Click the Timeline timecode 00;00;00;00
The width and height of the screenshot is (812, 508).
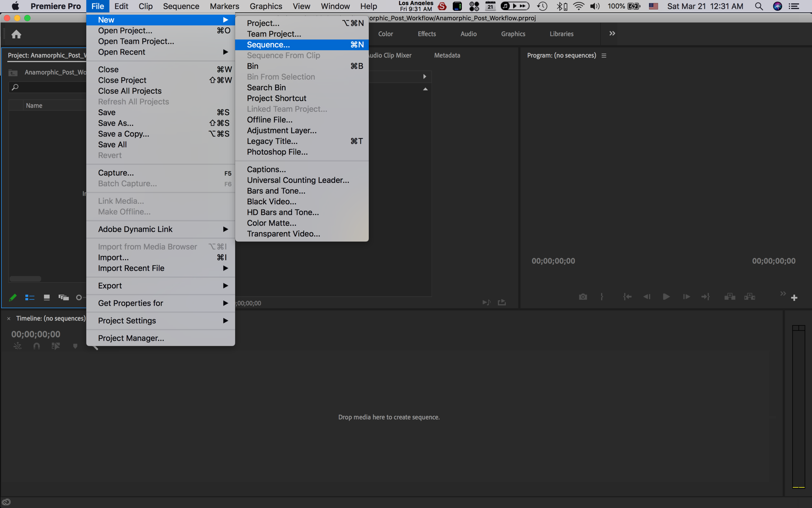tap(36, 334)
